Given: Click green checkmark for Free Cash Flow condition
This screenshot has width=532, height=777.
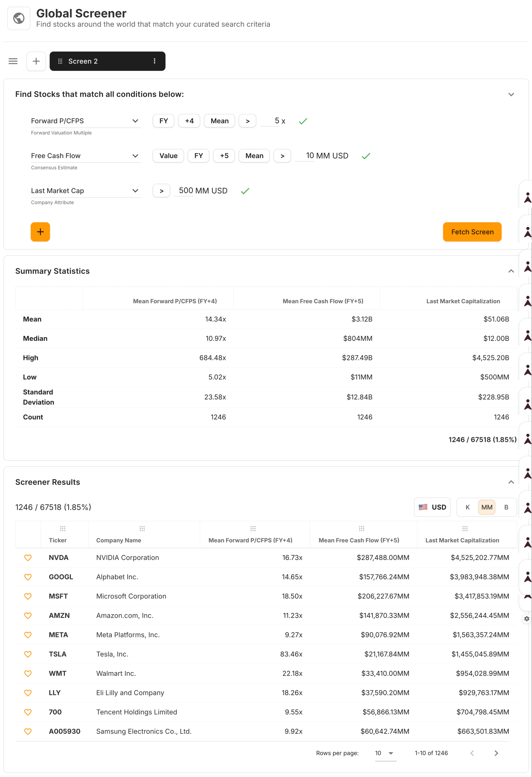Looking at the screenshot, I should 366,156.
